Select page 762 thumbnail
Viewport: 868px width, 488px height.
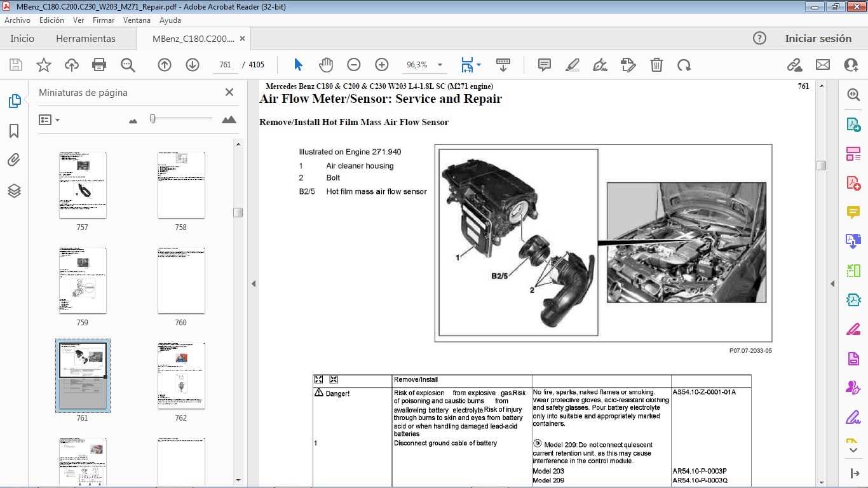point(181,376)
